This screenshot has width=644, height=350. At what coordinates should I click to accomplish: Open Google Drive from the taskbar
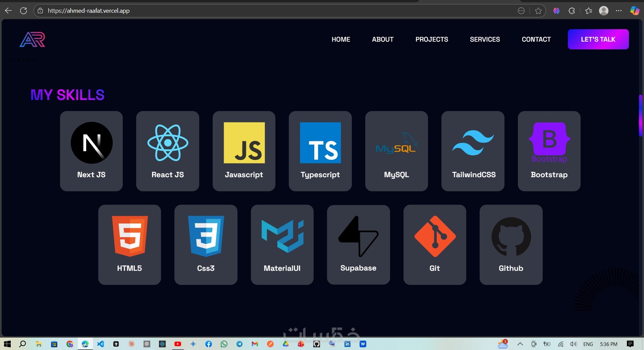[x=286, y=344]
